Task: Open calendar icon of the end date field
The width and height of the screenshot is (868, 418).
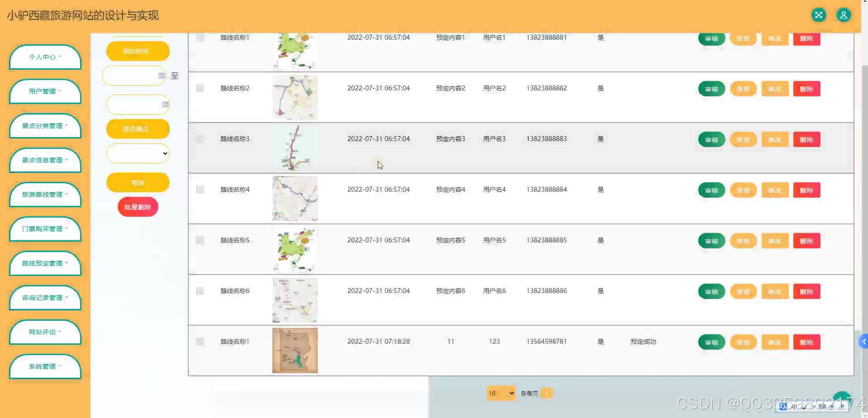Action: click(x=165, y=104)
